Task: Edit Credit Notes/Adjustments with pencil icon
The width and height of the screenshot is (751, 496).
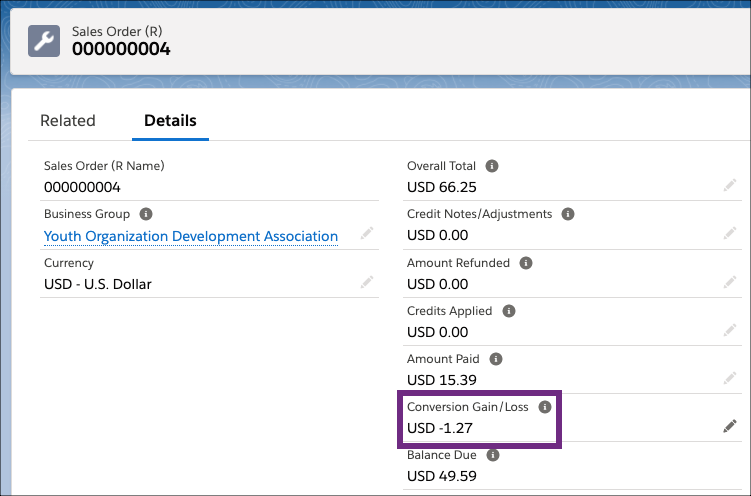Action: click(730, 234)
